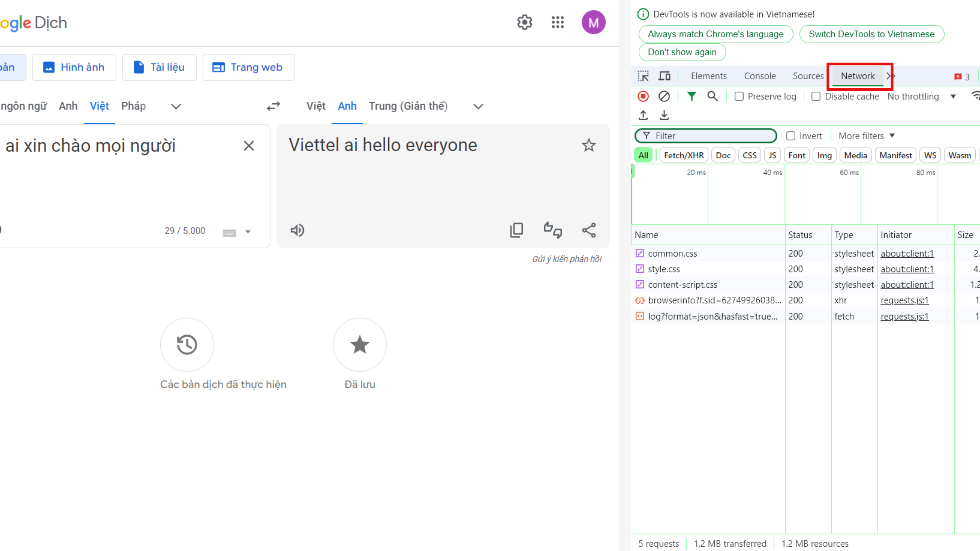Open Google Translate settings gear
The width and height of the screenshot is (980, 551).
524,22
